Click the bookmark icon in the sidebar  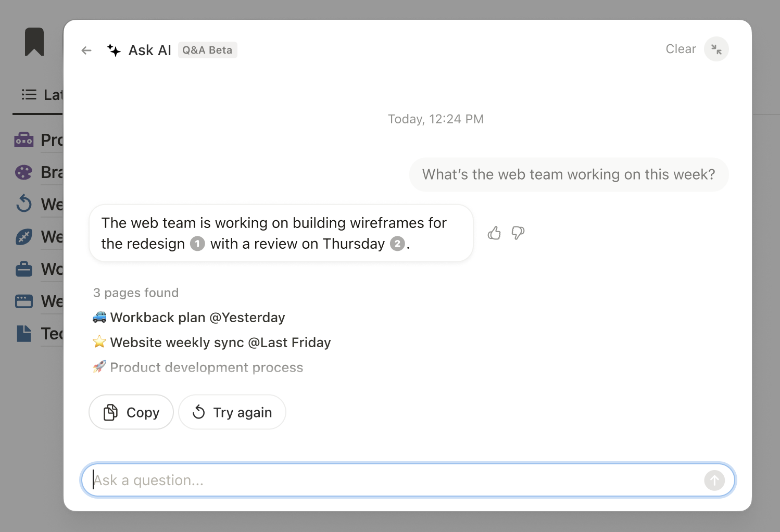tap(34, 42)
